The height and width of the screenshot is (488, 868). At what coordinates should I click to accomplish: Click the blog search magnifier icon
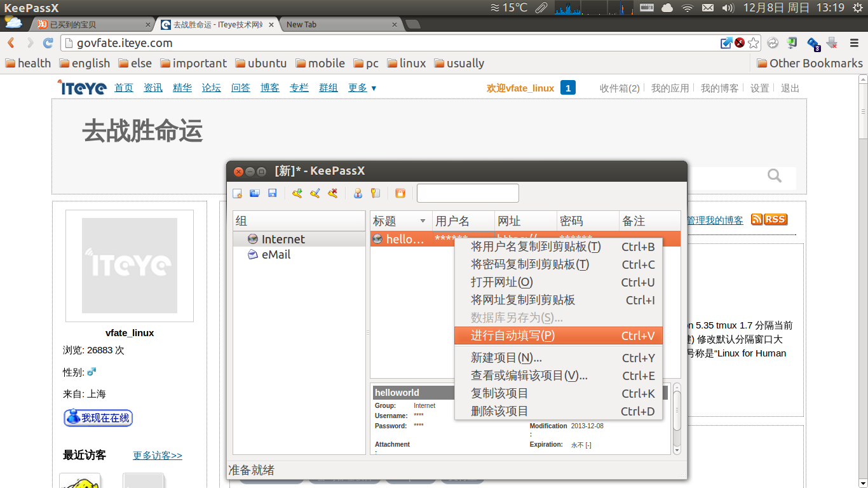click(x=775, y=175)
